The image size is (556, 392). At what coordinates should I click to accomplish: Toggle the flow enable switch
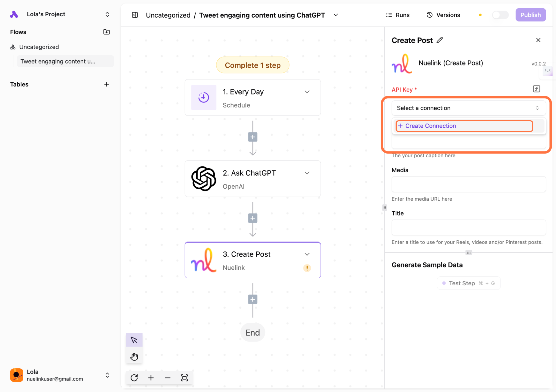500,15
